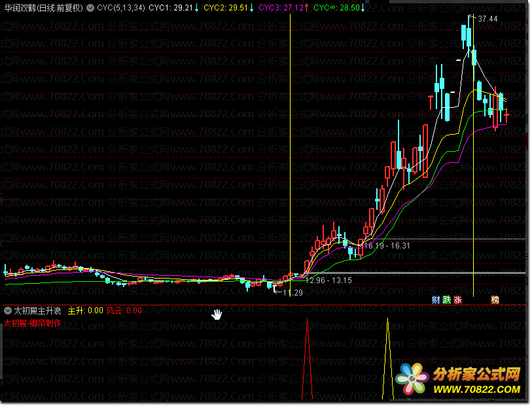Expand the 太初殿主升浪 indicator dropdown arrow
The height and width of the screenshot is (406, 532).
coord(8,310)
